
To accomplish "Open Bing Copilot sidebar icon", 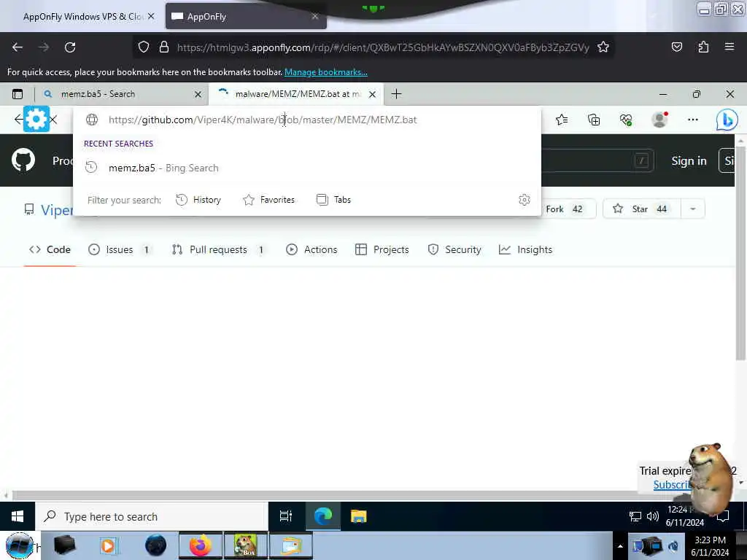I will [x=727, y=120].
